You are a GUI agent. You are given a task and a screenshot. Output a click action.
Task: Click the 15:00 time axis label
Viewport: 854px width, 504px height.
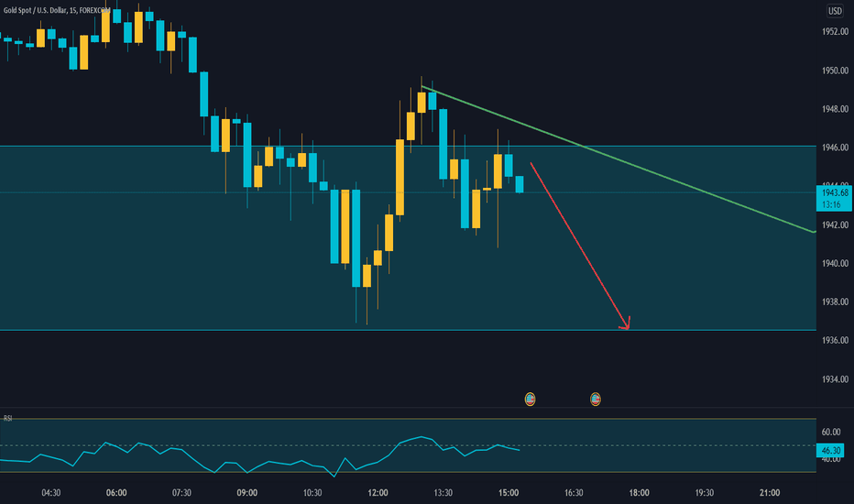509,493
